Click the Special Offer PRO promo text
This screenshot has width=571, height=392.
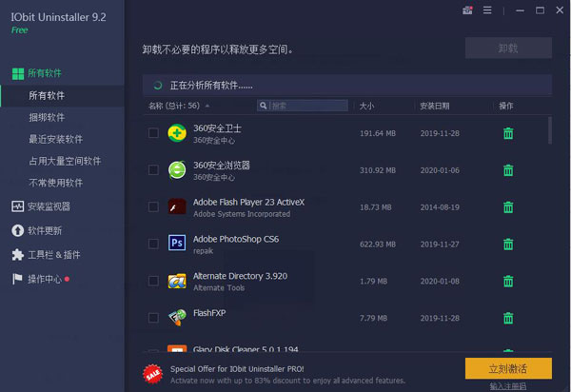[x=237, y=369]
